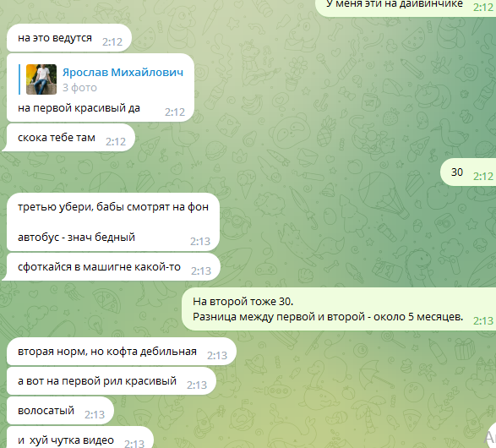
Task: Click the outgoing '30' message bubble
Action: pyautogui.click(x=468, y=172)
